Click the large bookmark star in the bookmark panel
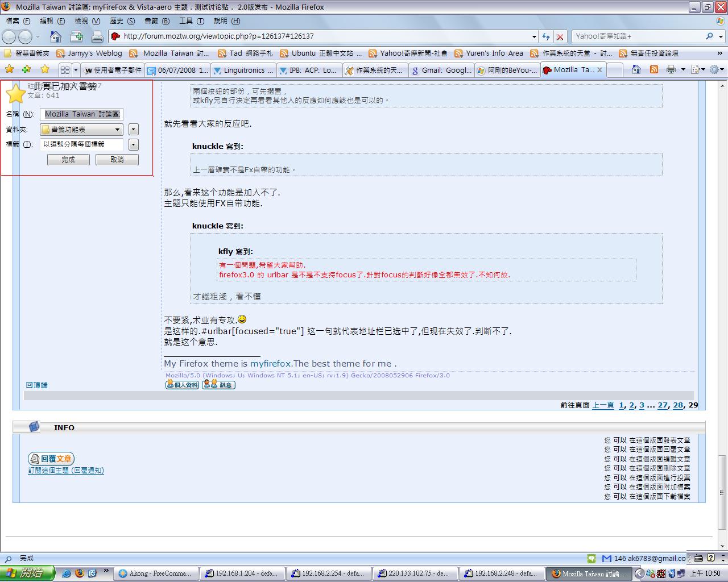The image size is (728, 582). pyautogui.click(x=15, y=93)
